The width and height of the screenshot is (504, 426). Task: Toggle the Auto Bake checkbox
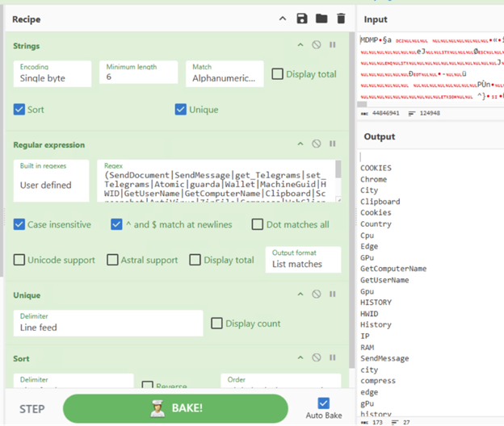323,403
